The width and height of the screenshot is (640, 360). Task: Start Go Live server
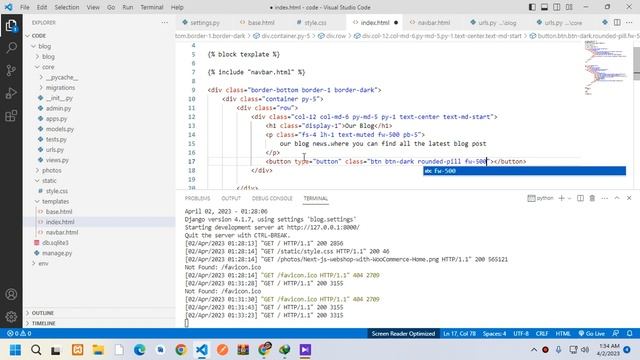tap(591, 333)
